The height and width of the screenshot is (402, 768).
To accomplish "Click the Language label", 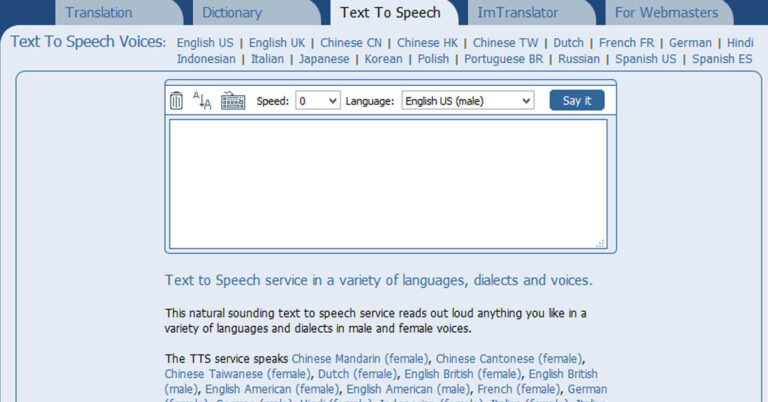I will (370, 101).
